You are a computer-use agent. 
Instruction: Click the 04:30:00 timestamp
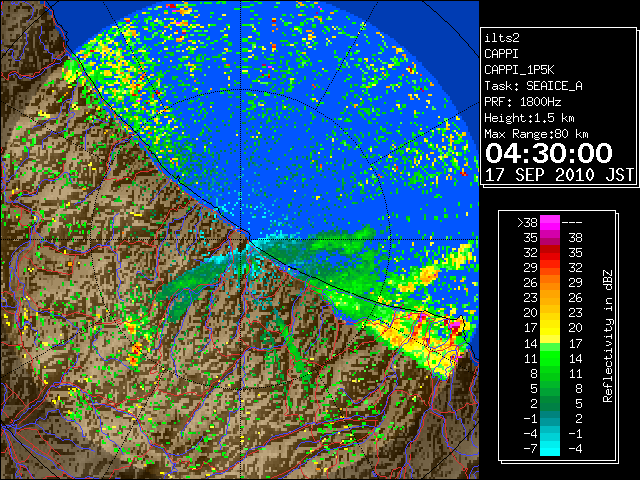(549, 153)
